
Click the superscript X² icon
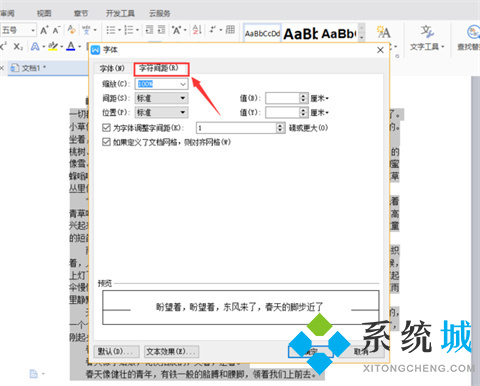[x=3, y=47]
